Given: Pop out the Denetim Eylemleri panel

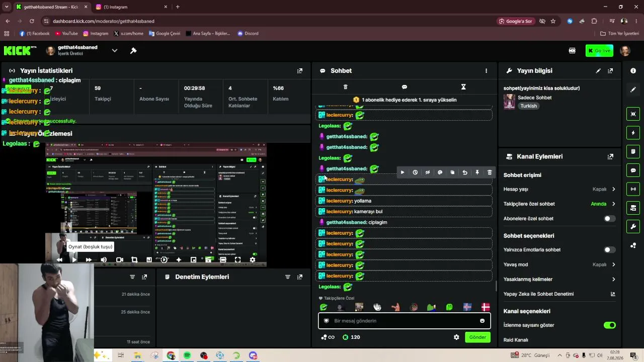Looking at the screenshot, I should pos(300,277).
